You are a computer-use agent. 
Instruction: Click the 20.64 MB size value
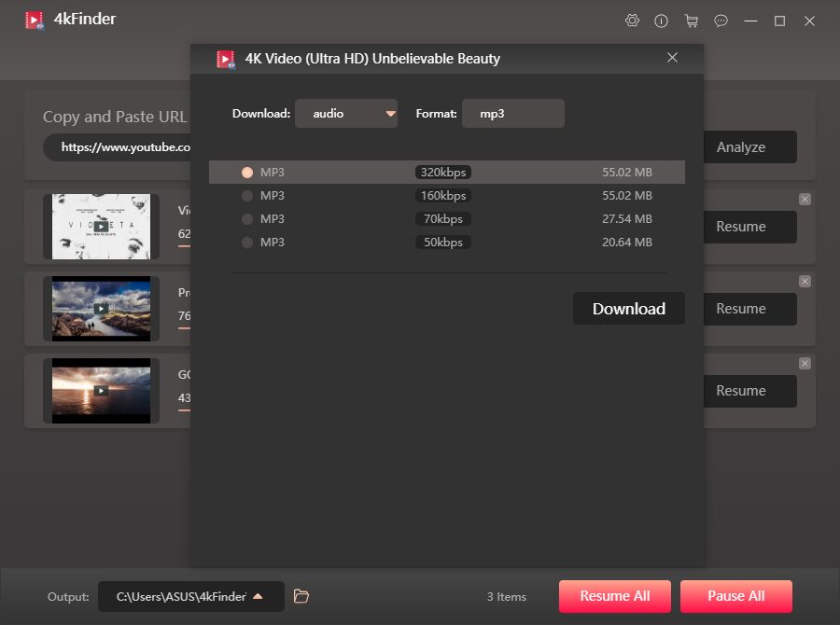pos(627,243)
